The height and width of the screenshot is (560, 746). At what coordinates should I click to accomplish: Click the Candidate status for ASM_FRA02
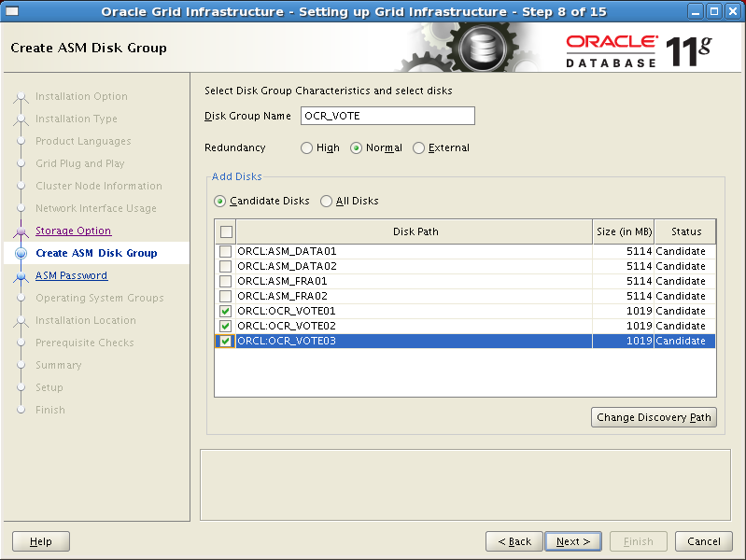pyautogui.click(x=685, y=296)
